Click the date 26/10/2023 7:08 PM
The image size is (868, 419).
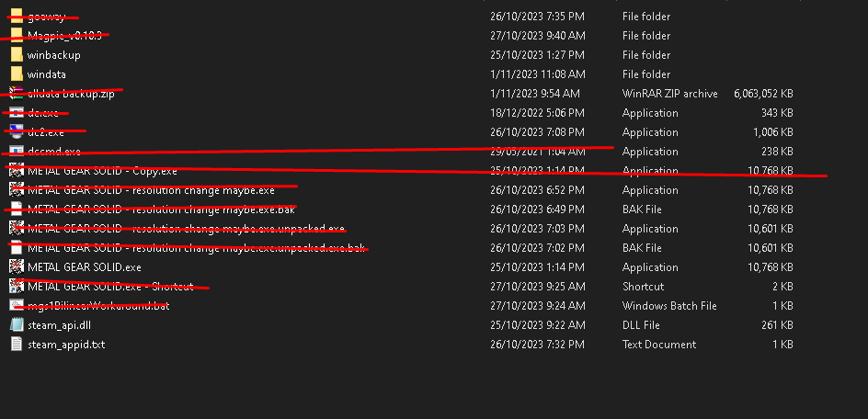click(537, 132)
